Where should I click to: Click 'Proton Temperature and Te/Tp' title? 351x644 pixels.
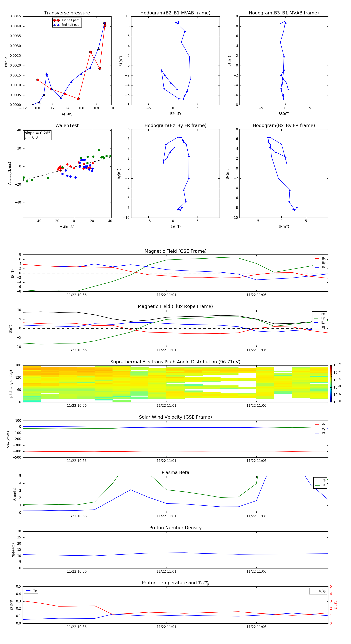tap(175, 583)
